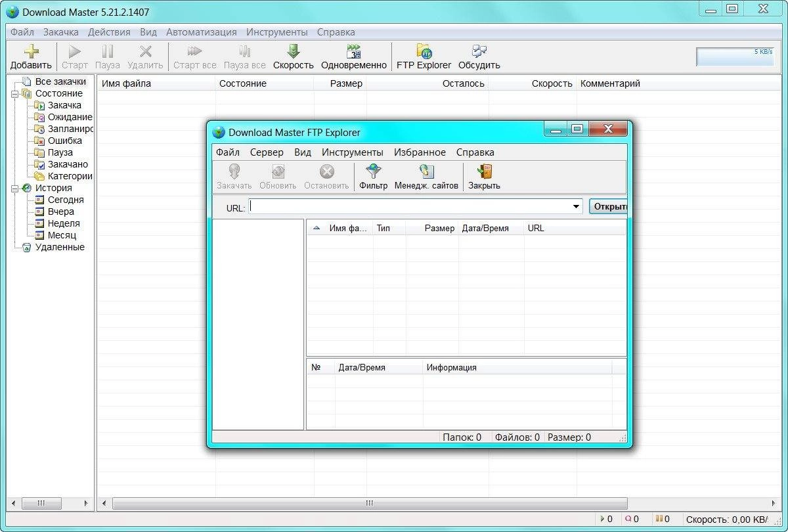Open the Скорость speed toolbar icon

pyautogui.click(x=294, y=51)
